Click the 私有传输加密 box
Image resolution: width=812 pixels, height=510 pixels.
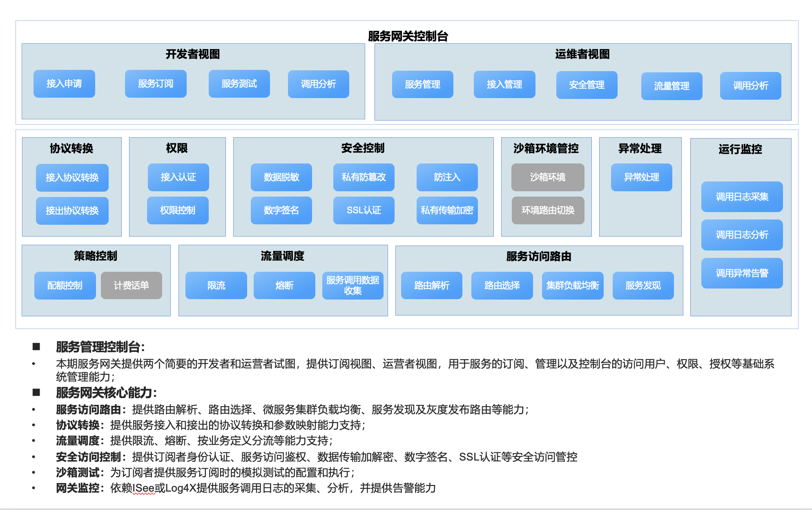tap(447, 210)
